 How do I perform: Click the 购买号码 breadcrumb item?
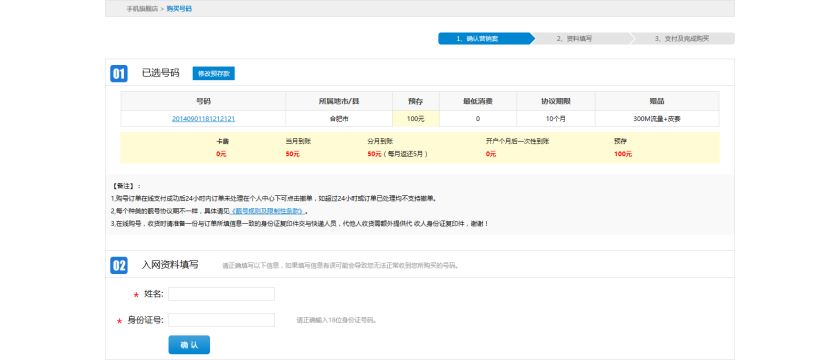[x=179, y=9]
